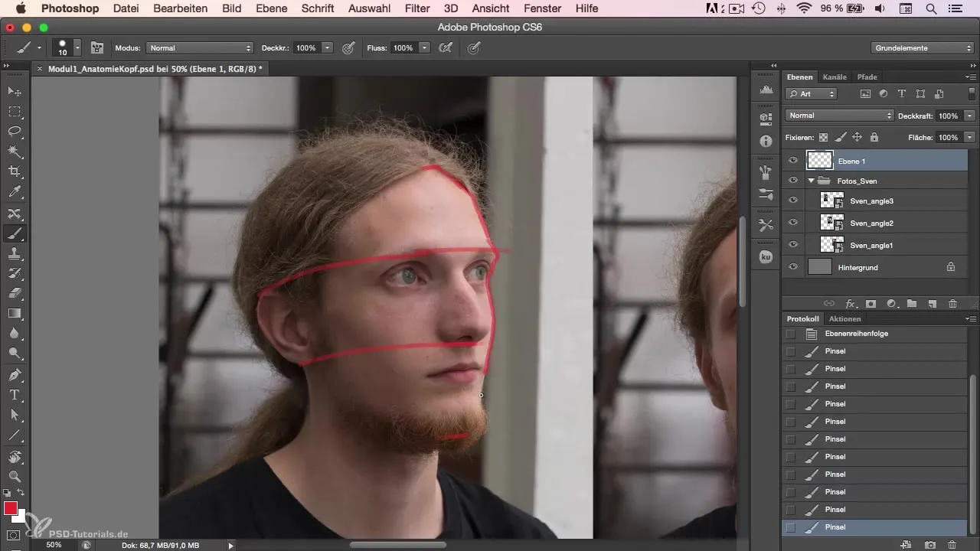980x551 pixels.
Task: Select the Brush tool in toolbox
Action: click(x=15, y=233)
